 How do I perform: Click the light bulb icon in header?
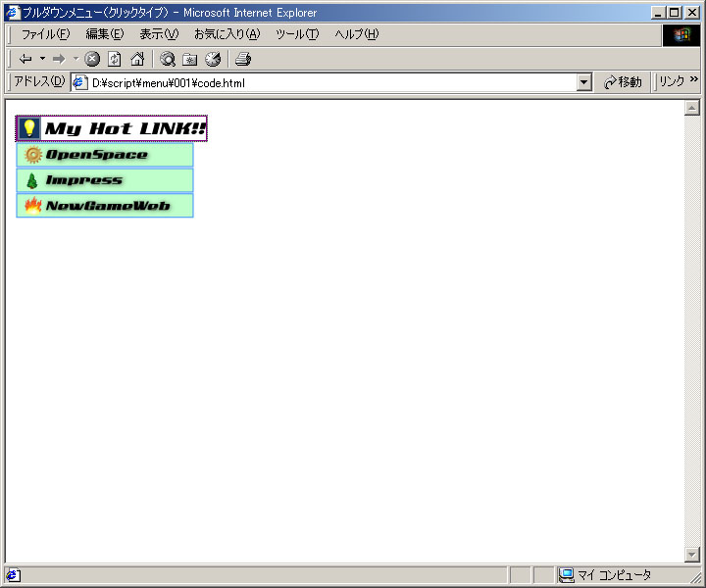[x=29, y=128]
